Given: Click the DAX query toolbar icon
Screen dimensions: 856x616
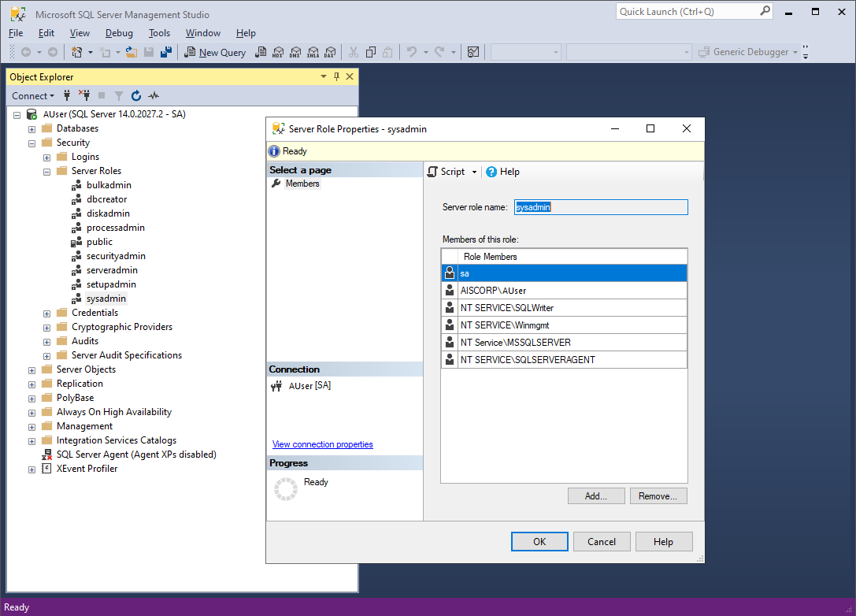Looking at the screenshot, I should [330, 52].
